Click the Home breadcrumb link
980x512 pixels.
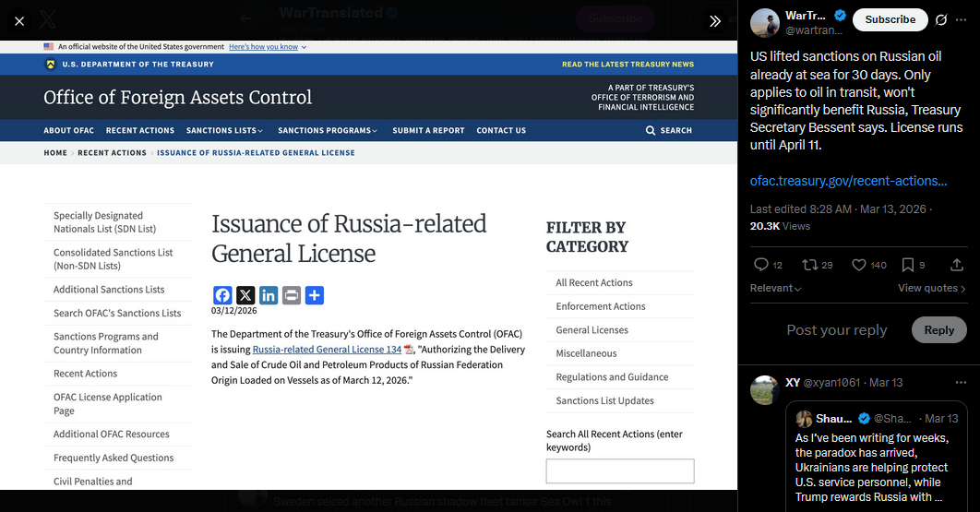(55, 152)
